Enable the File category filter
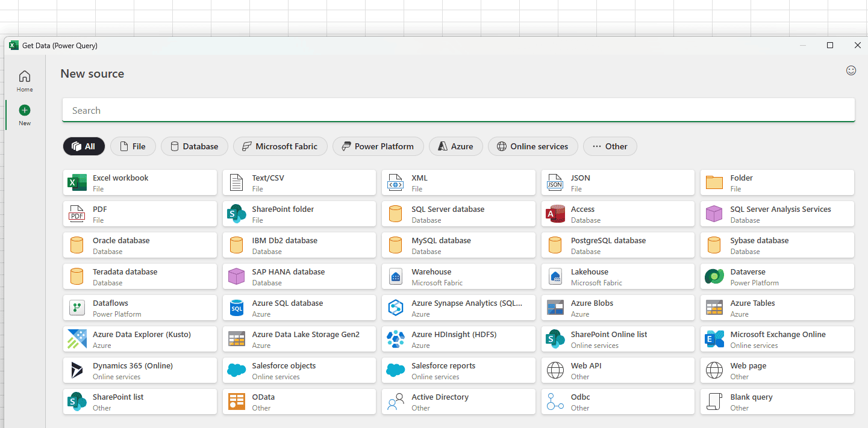The image size is (868, 428). (x=133, y=146)
